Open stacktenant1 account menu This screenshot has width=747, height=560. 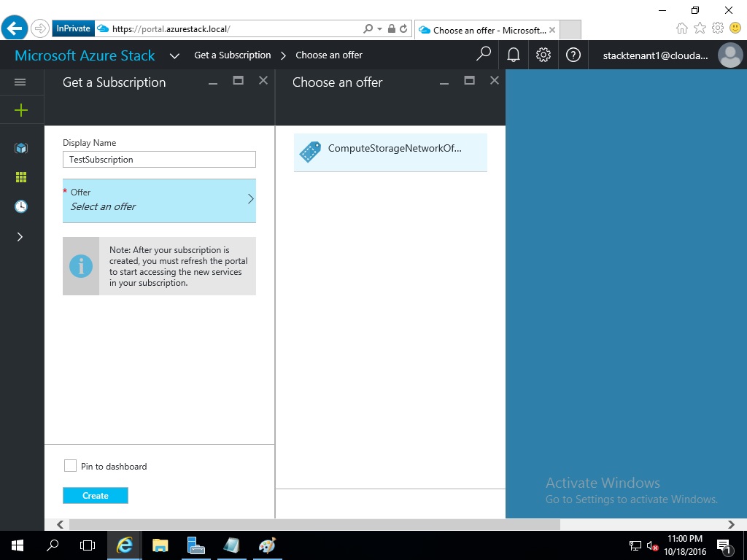coord(655,55)
